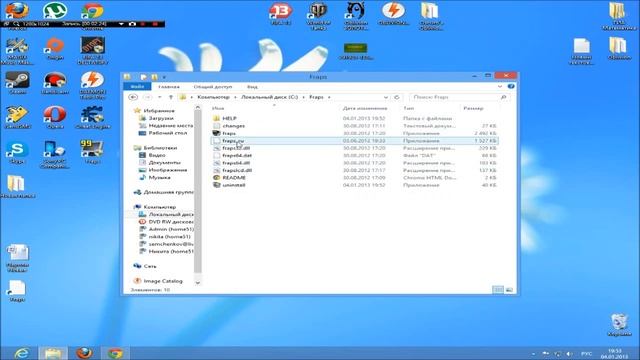Viewport: 640px width, 360px height.
Task: Launch Chrome from the taskbar
Action: (x=116, y=353)
